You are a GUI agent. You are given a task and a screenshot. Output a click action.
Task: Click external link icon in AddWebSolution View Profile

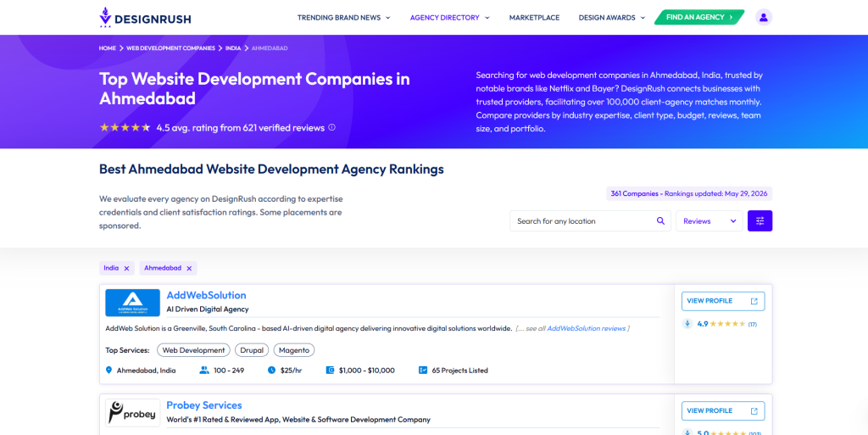click(754, 301)
